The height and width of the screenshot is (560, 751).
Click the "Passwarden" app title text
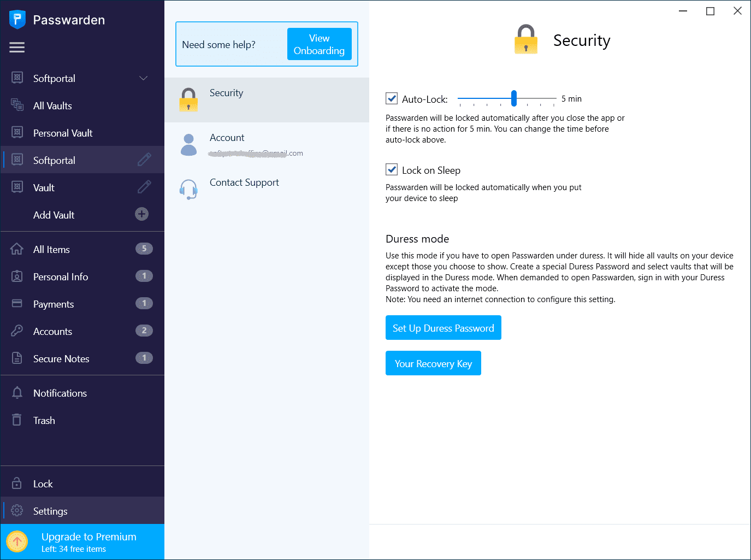(69, 20)
